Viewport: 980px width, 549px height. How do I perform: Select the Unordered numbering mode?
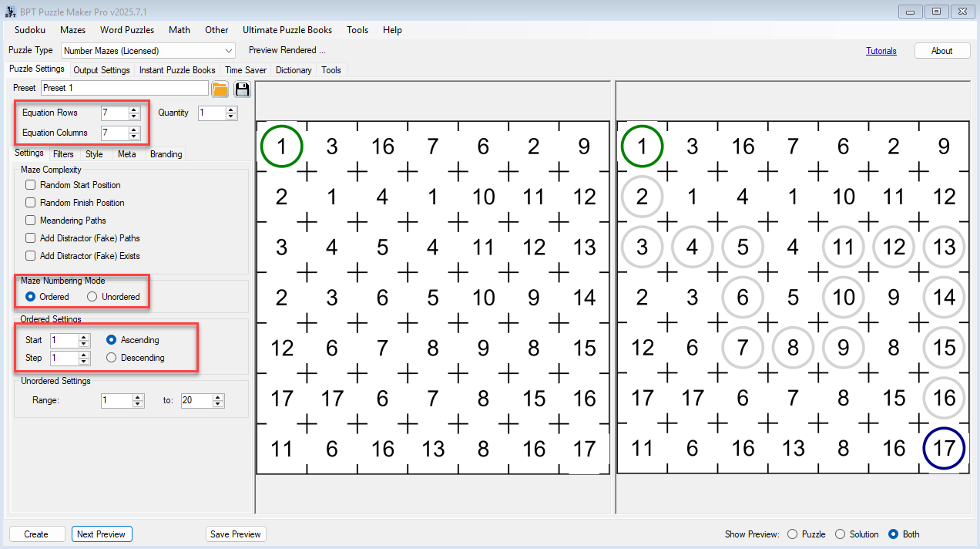click(x=92, y=297)
